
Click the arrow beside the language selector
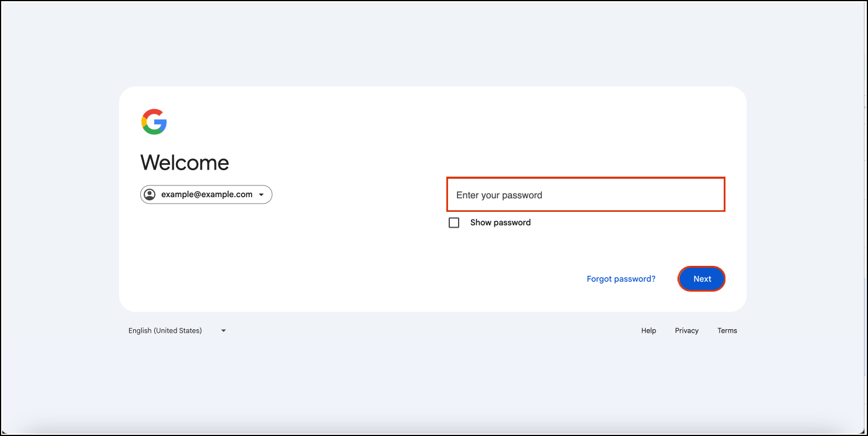point(223,331)
